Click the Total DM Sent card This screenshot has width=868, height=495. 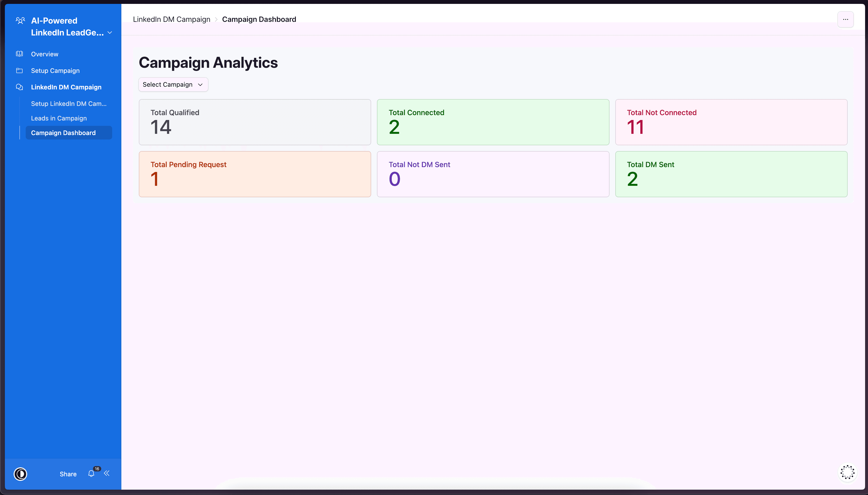point(731,174)
